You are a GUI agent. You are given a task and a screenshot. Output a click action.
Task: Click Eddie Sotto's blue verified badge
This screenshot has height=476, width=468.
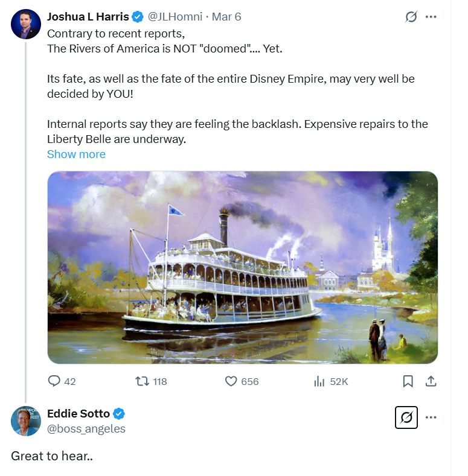click(x=120, y=413)
